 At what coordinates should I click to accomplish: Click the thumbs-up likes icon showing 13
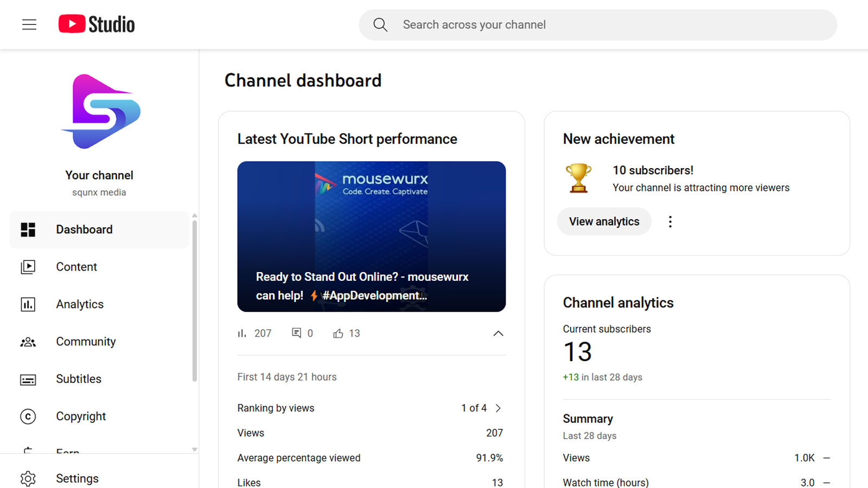point(338,333)
